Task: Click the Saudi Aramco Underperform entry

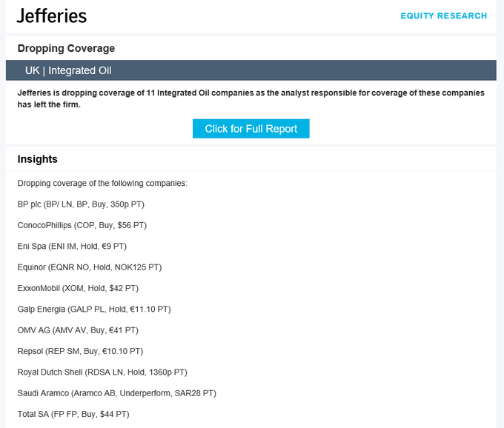Action: pos(117,393)
